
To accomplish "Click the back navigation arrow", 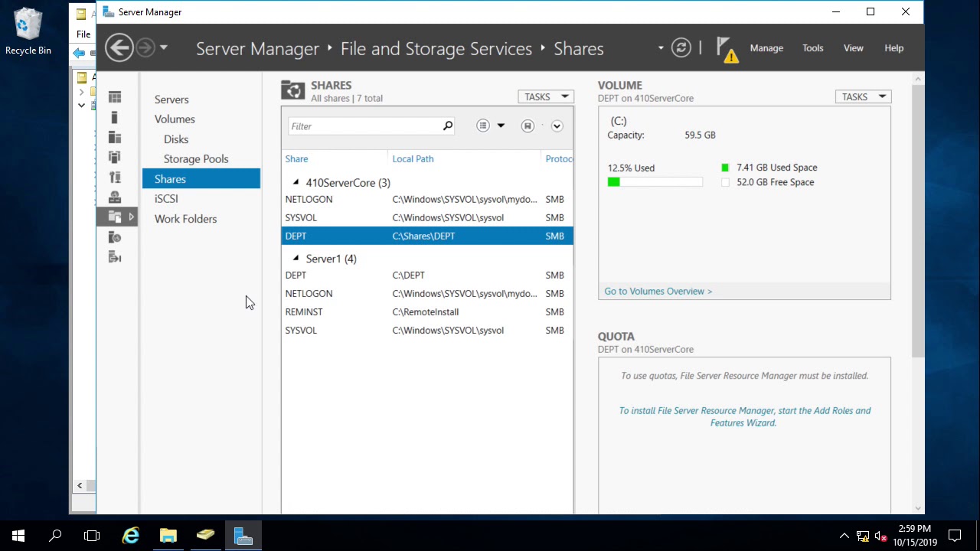I will point(119,48).
